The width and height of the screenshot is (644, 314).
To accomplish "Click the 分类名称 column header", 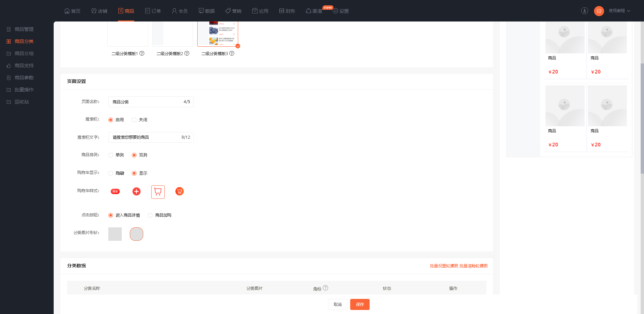I will coord(92,288).
